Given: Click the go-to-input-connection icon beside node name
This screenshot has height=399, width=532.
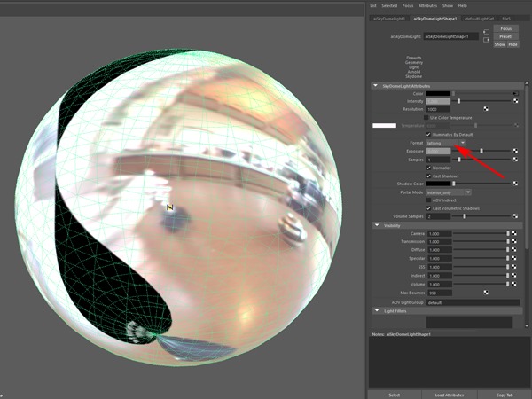Looking at the screenshot, I should click(486, 32).
